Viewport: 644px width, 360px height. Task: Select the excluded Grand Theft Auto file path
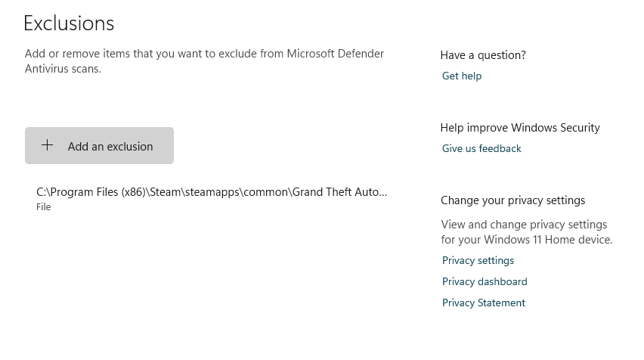pos(212,192)
